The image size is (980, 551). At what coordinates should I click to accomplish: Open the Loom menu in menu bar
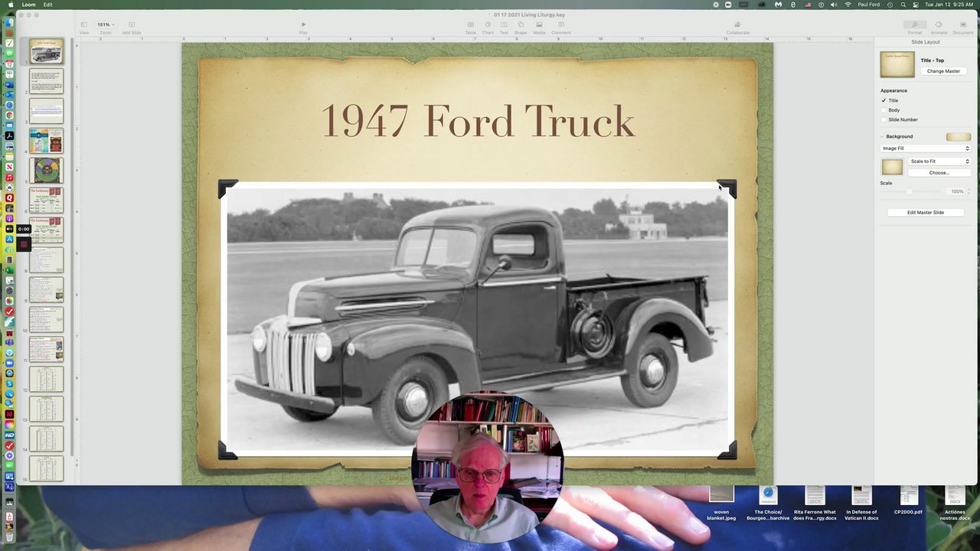28,5
